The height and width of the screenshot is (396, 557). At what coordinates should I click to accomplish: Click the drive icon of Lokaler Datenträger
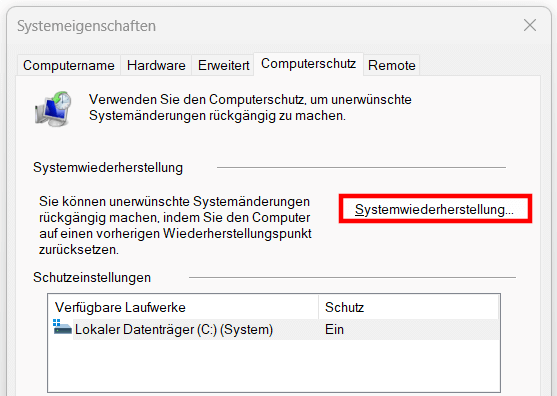62,327
